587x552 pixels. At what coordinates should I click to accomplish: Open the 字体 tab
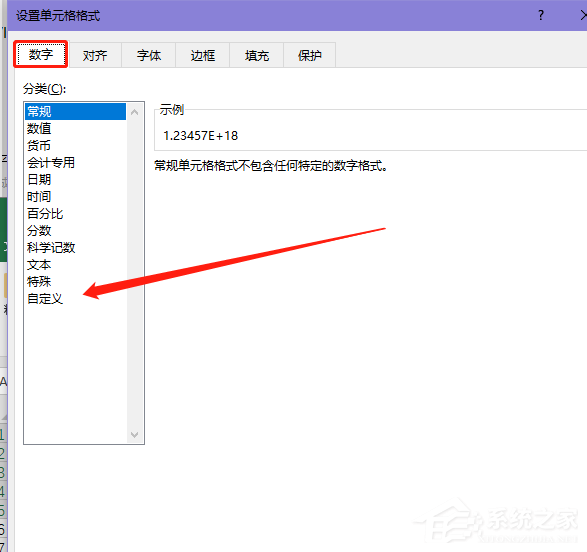click(x=149, y=55)
